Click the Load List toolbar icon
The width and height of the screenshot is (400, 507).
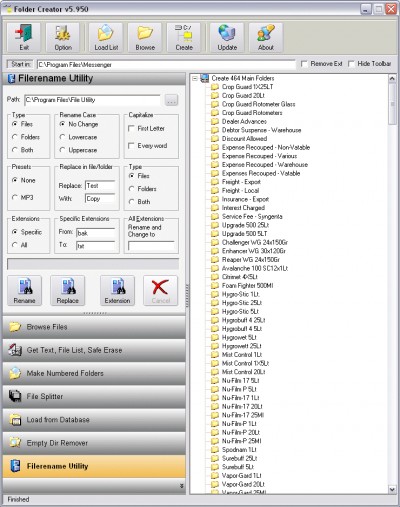coord(106,37)
